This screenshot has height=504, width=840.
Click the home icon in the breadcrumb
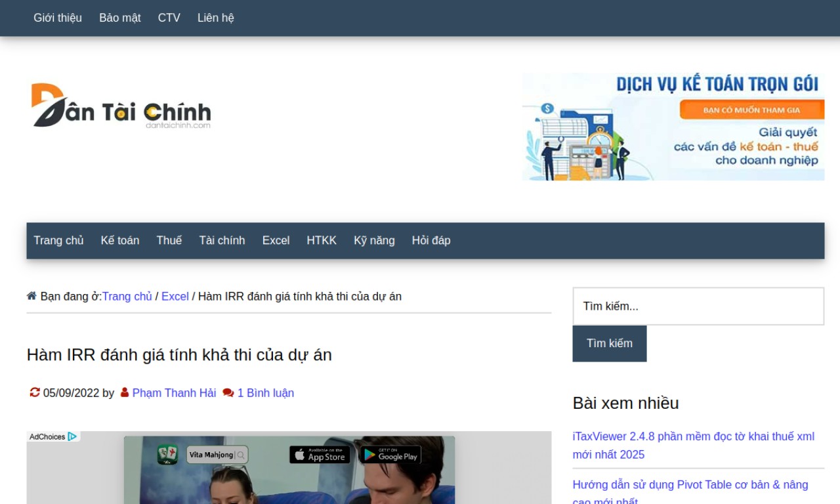[x=31, y=296]
